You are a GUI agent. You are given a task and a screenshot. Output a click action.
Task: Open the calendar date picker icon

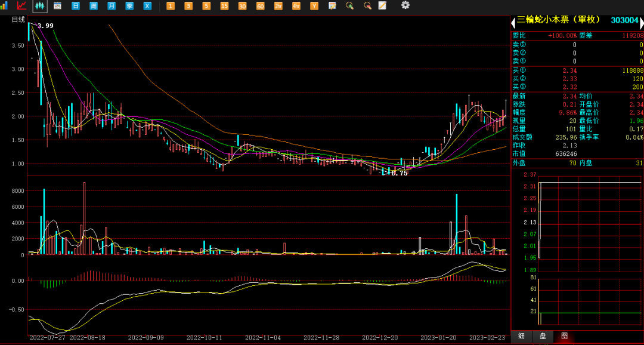click(x=58, y=5)
